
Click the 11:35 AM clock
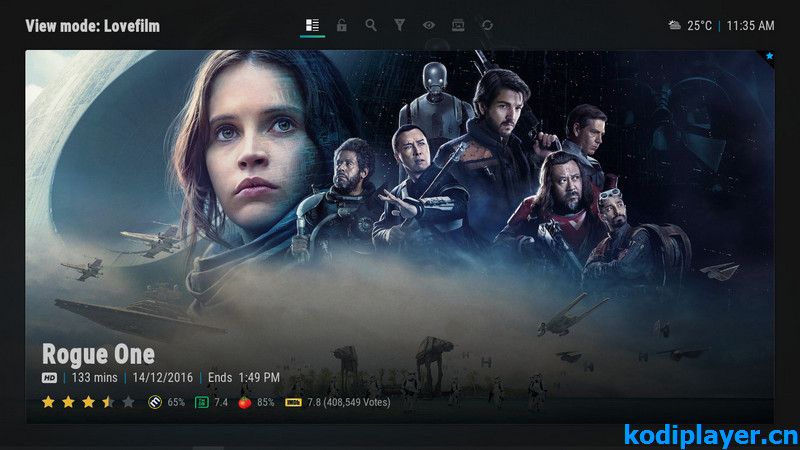coord(750,26)
